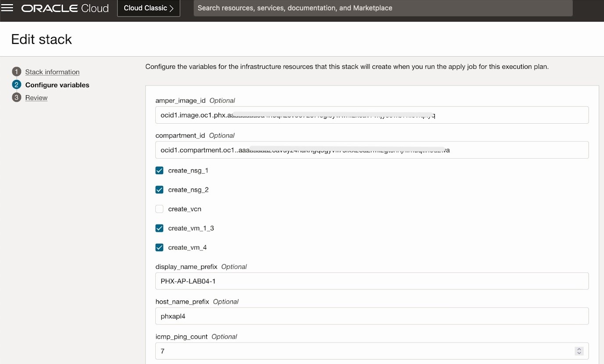Enable the create_vcn checkbox
The width and height of the screenshot is (604, 364).
tap(159, 209)
